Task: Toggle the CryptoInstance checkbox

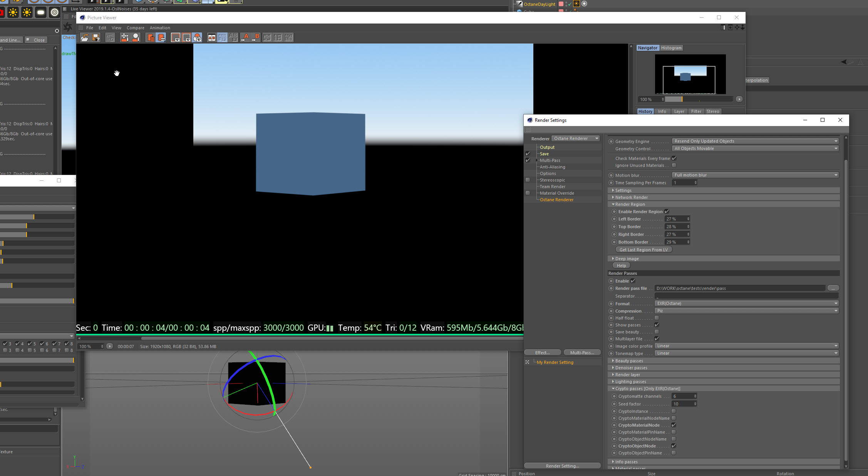Action: [674, 411]
